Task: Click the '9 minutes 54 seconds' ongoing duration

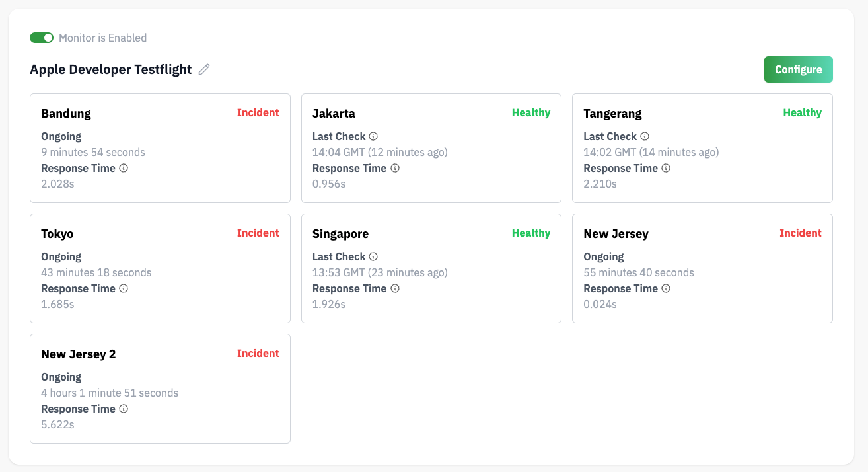Action: pos(93,152)
